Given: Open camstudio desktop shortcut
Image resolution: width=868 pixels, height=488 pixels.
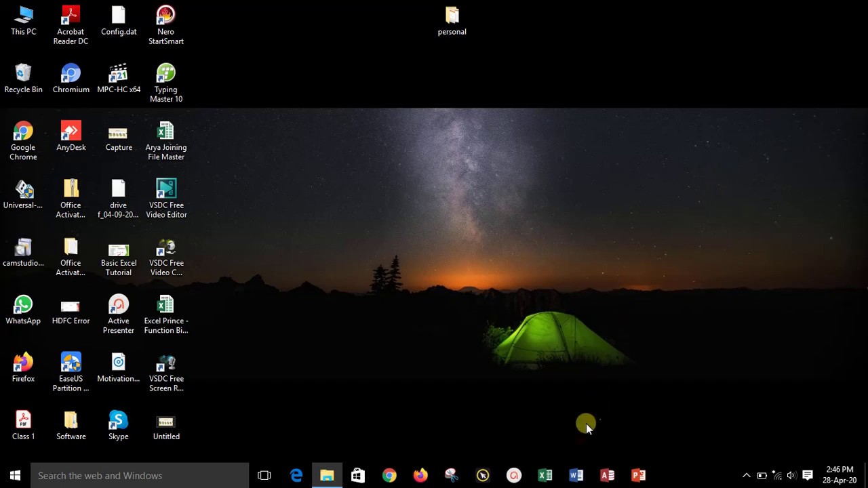Looking at the screenshot, I should [23, 252].
